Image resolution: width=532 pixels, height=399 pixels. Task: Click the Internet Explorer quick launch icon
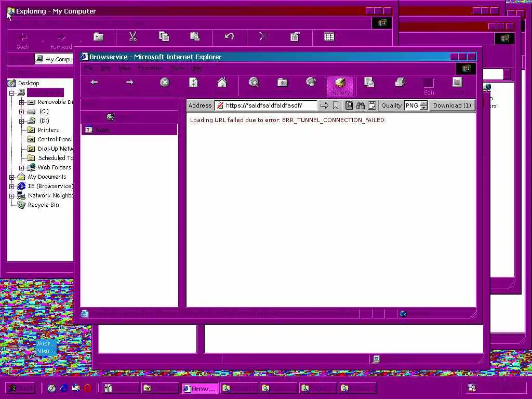(64, 388)
